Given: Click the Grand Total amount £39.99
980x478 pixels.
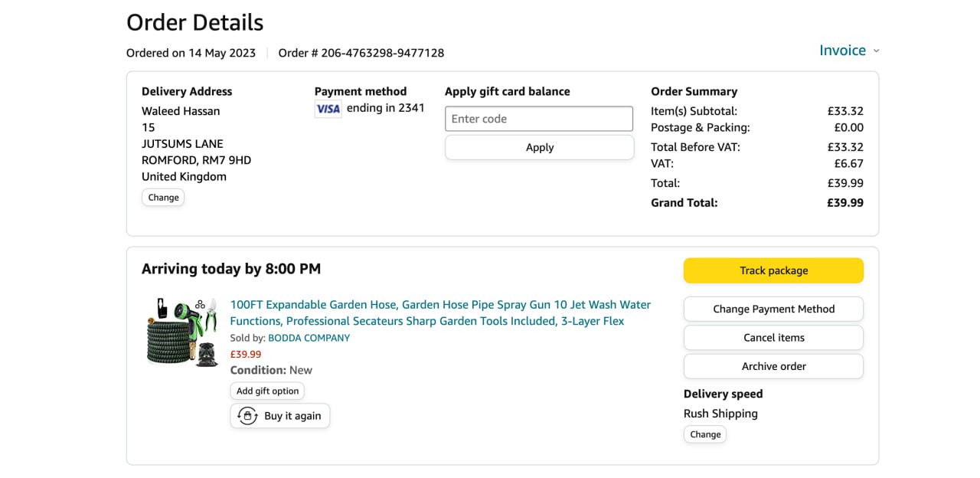Looking at the screenshot, I should pos(844,203).
